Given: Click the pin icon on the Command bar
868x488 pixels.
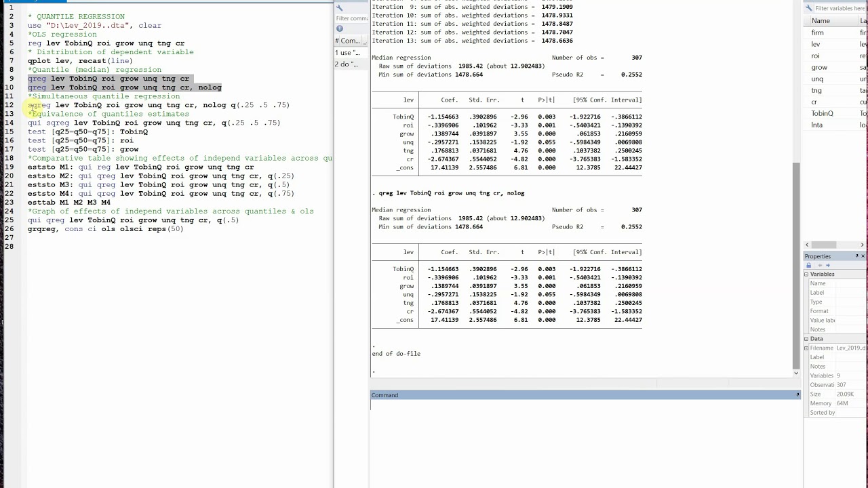Looking at the screenshot, I should point(797,394).
